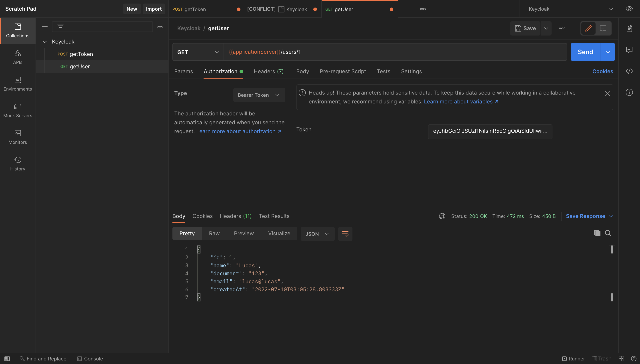Toggle environment quick look eye icon

[629, 9]
